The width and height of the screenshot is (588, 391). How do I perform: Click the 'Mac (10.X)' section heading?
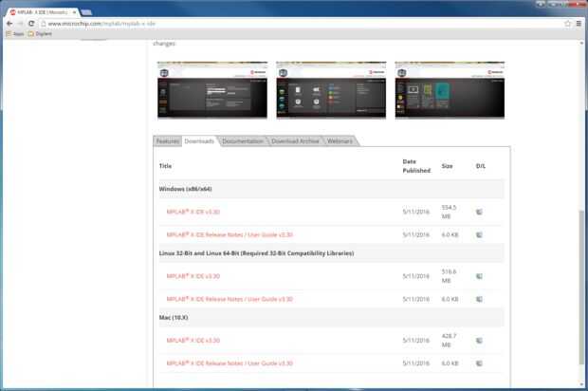coord(174,318)
